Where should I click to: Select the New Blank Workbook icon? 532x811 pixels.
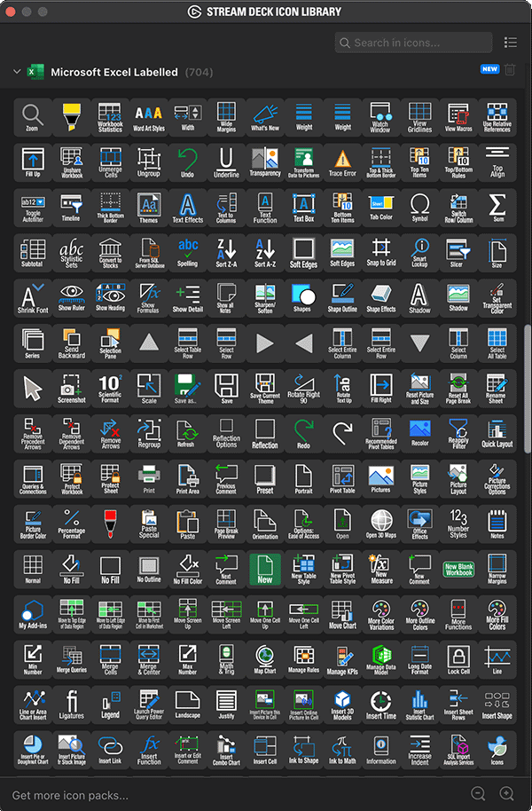pyautogui.click(x=458, y=569)
